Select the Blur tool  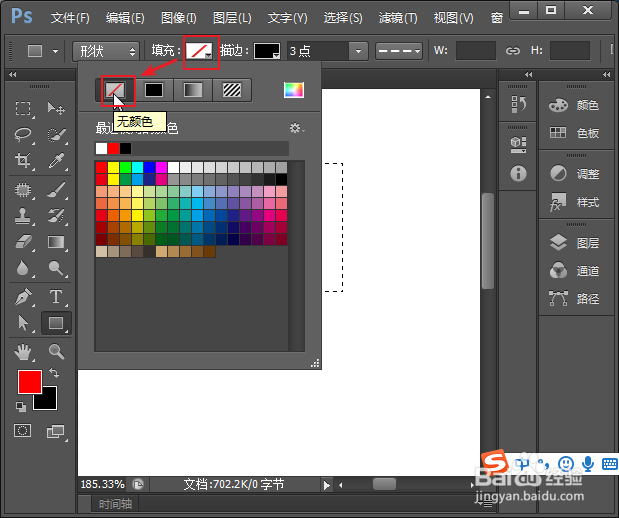(x=23, y=268)
